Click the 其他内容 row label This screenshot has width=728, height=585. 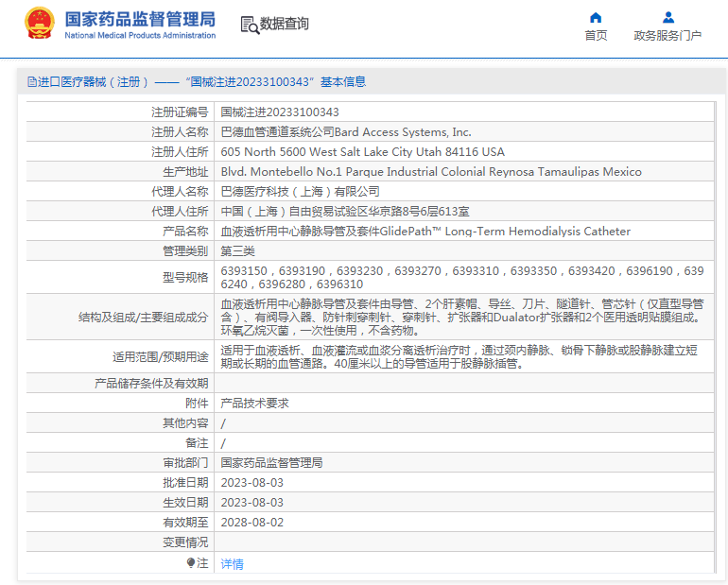click(185, 423)
